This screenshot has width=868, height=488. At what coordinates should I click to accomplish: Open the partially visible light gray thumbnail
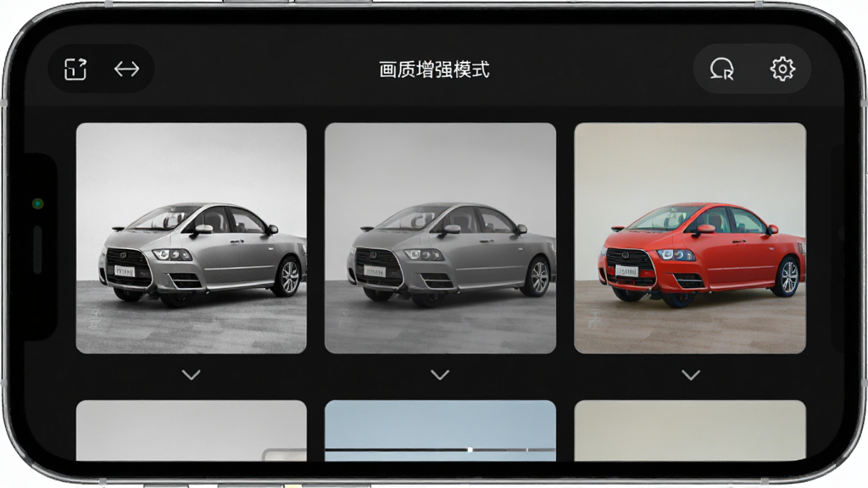191,430
